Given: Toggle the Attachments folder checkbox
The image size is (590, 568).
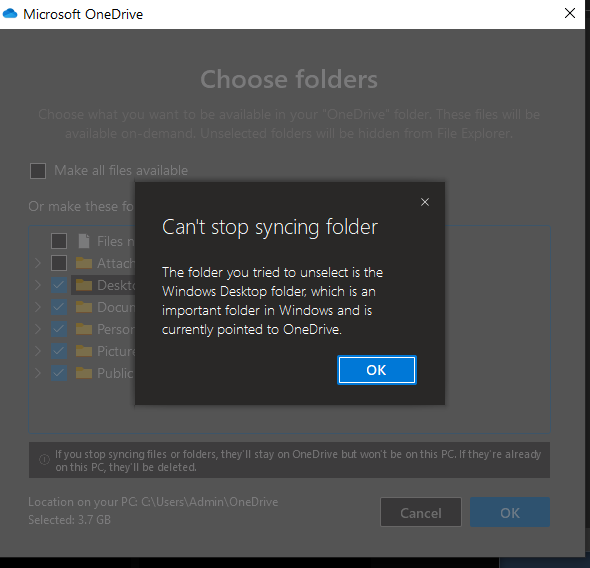Looking at the screenshot, I should [x=59, y=263].
